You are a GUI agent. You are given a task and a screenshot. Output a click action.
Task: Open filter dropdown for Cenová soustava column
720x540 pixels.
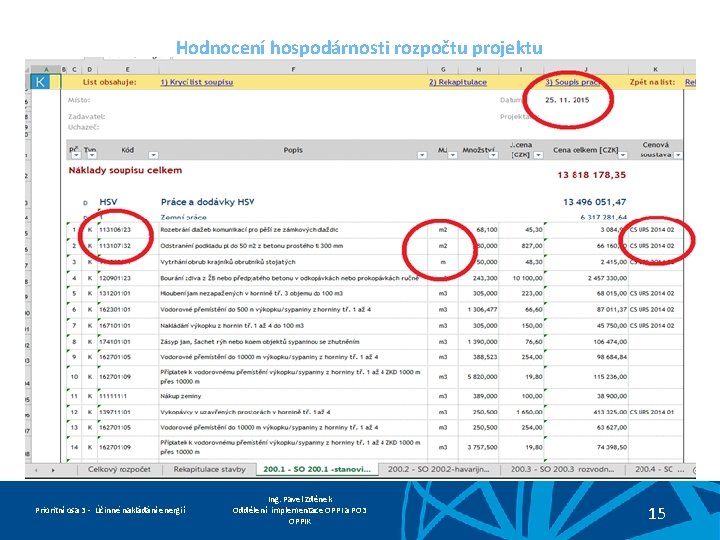click(x=678, y=155)
